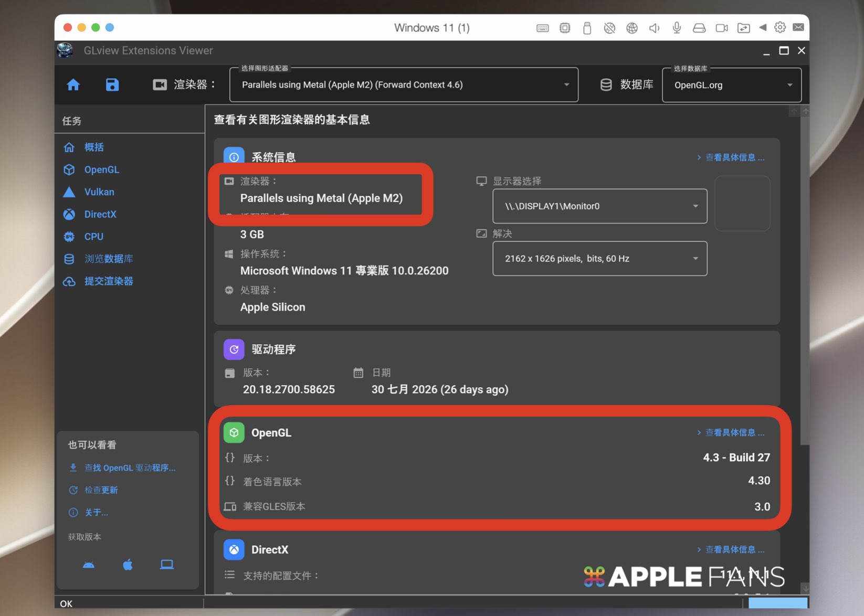Click the shading language version 4.30 value

tap(759, 481)
